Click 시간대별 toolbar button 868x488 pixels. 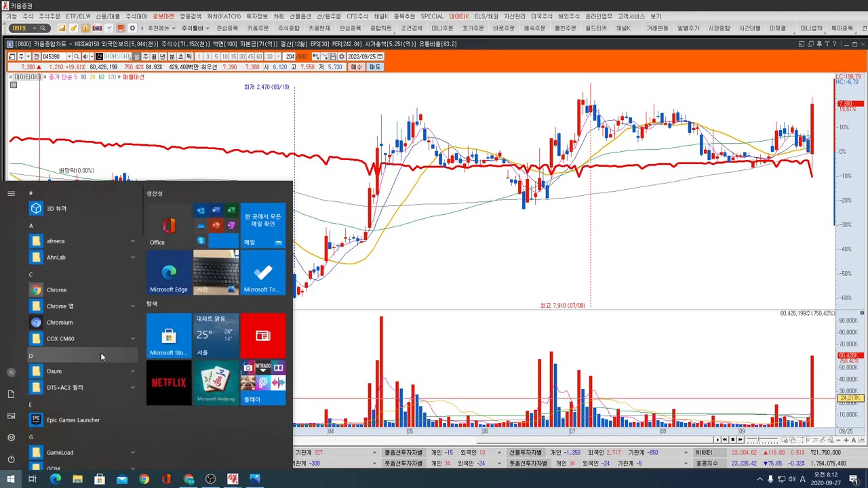tap(750, 28)
